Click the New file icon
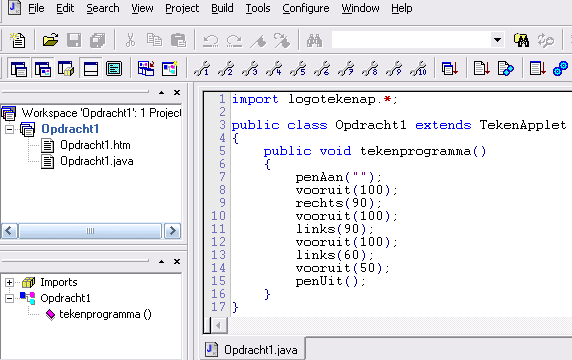The image size is (572, 360). 18,40
